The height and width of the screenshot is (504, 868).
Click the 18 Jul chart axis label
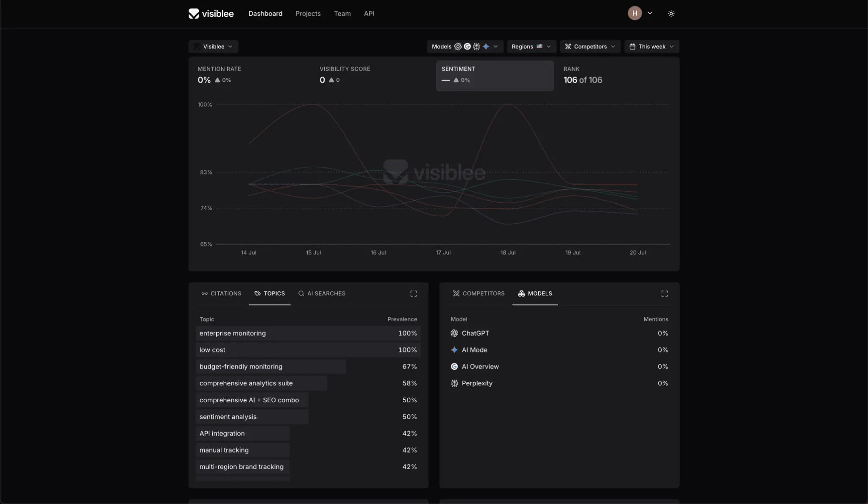point(508,252)
